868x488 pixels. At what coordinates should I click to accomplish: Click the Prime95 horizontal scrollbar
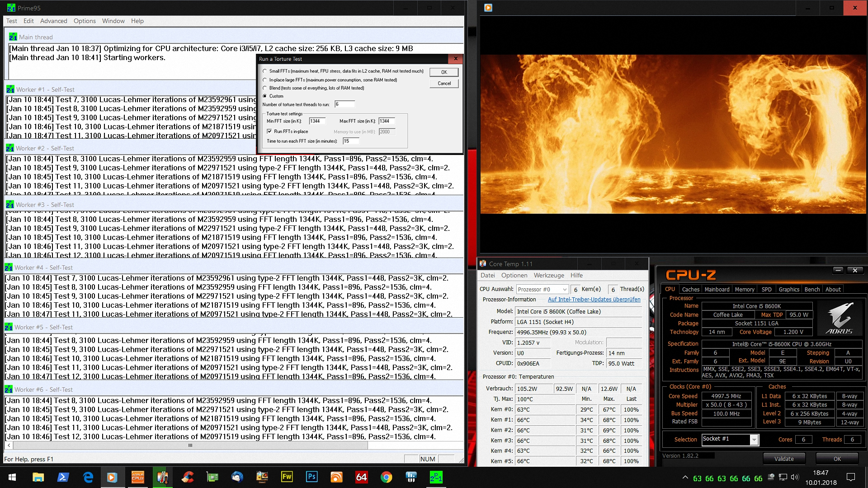point(190,446)
